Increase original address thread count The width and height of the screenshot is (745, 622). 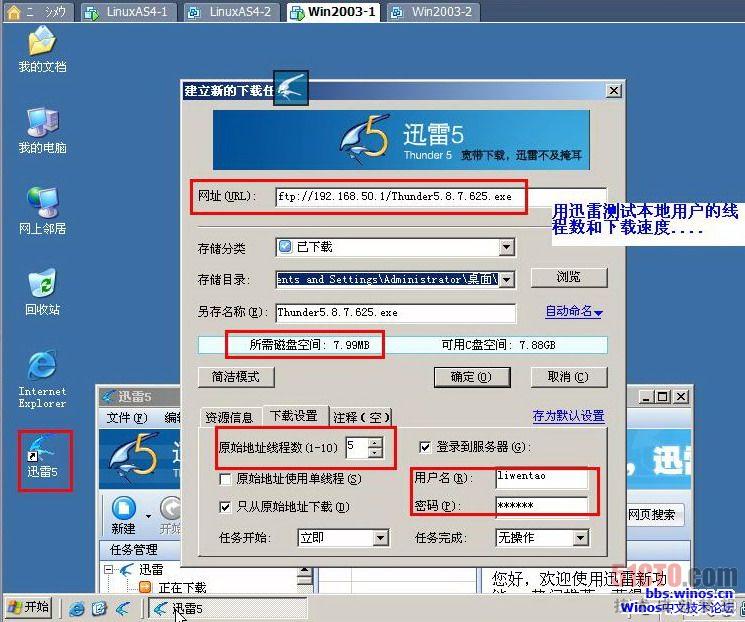point(375,442)
